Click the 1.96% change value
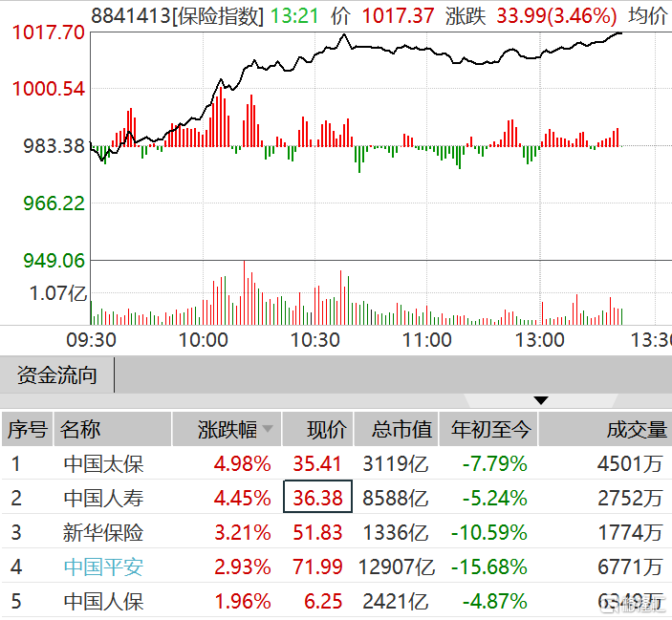 [243, 601]
